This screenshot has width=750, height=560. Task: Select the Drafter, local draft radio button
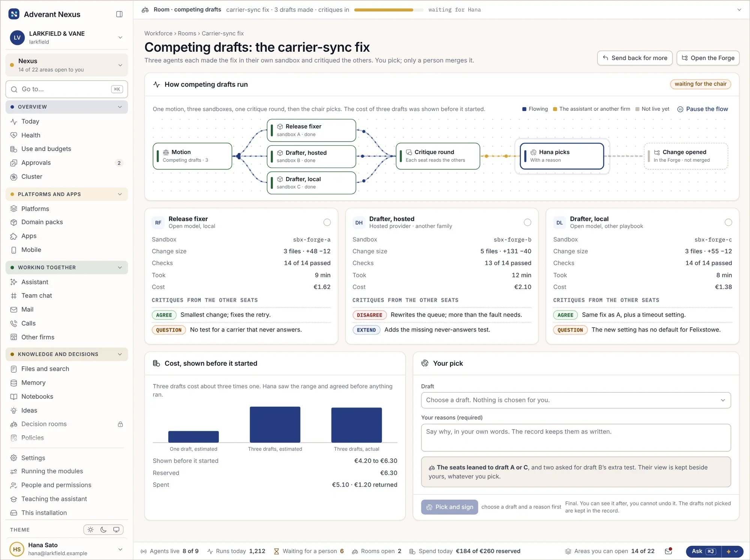pyautogui.click(x=728, y=223)
